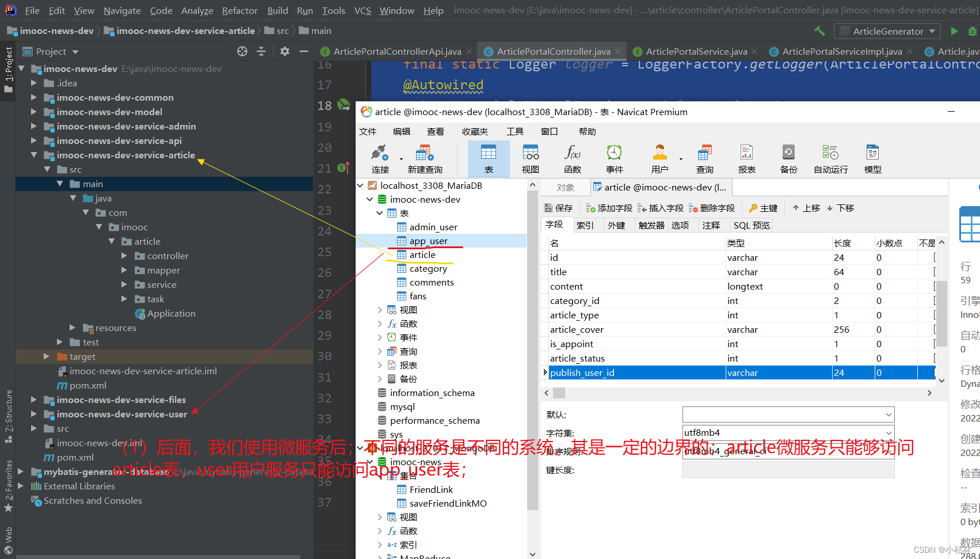Viewport: 980px width, 559px height.
Task: Click the 用户 (User) toolbar icon
Action: pos(659,159)
